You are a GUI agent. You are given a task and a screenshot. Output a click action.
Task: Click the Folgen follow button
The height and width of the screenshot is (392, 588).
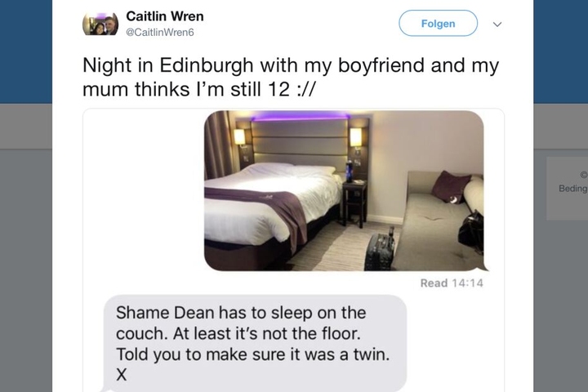coord(438,23)
